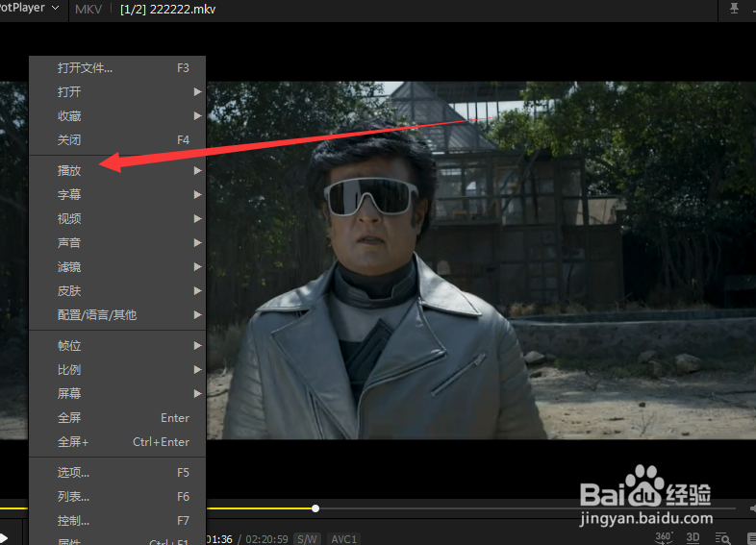Viewport: 756px width, 545px height.
Task: Open 控制... panel entry
Action: pos(117,521)
